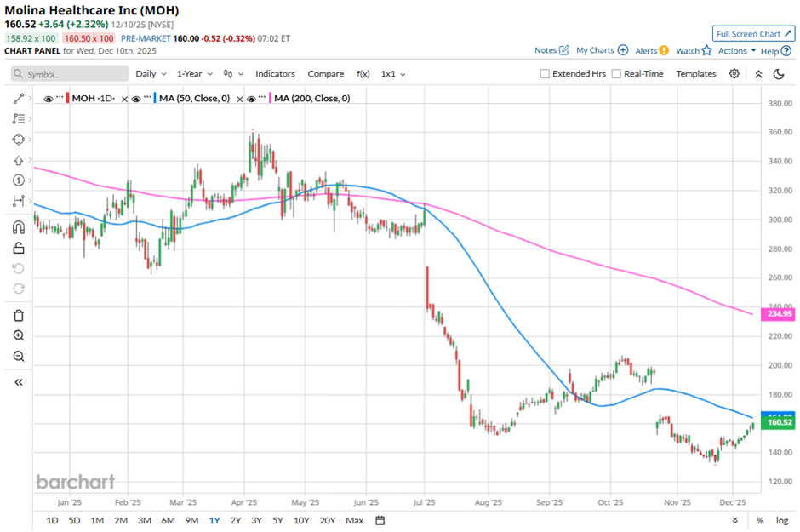This screenshot has height=532, width=800.
Task: Expand the trend line tool submenu arrow
Action: click(30, 98)
